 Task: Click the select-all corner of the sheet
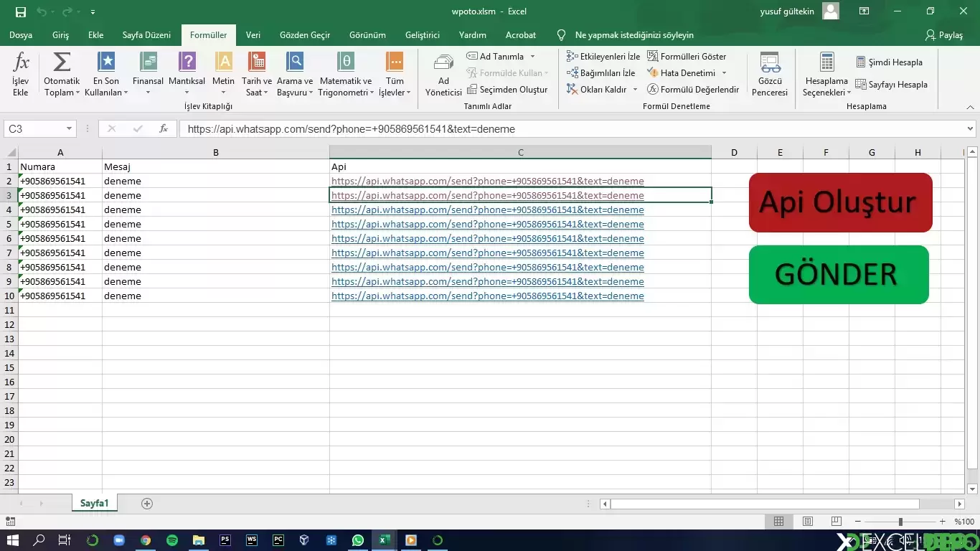[9, 152]
